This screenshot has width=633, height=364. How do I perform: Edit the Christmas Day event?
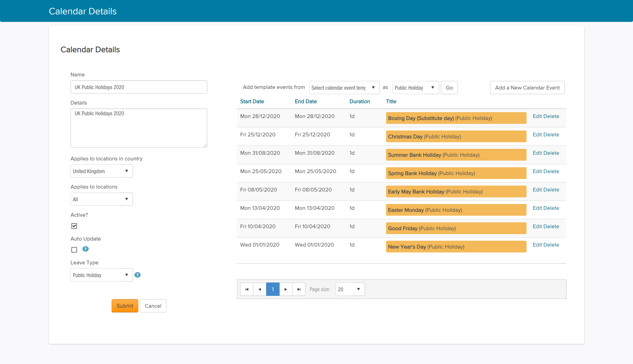click(537, 134)
